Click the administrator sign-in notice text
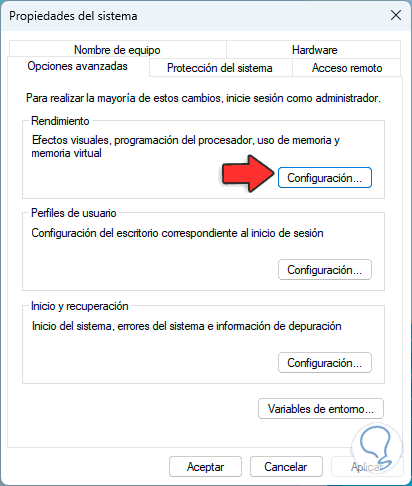The height and width of the screenshot is (486, 412). (203, 98)
